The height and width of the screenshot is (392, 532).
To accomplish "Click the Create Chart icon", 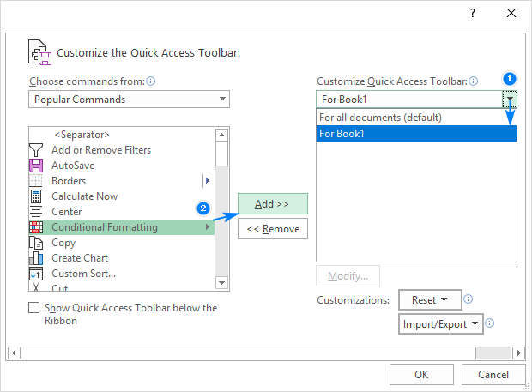I will tap(36, 258).
